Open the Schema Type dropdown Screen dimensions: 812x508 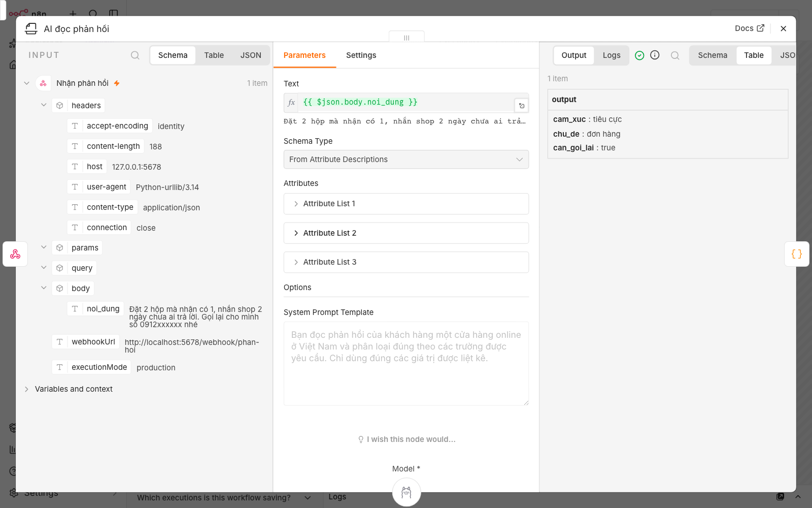tap(406, 160)
